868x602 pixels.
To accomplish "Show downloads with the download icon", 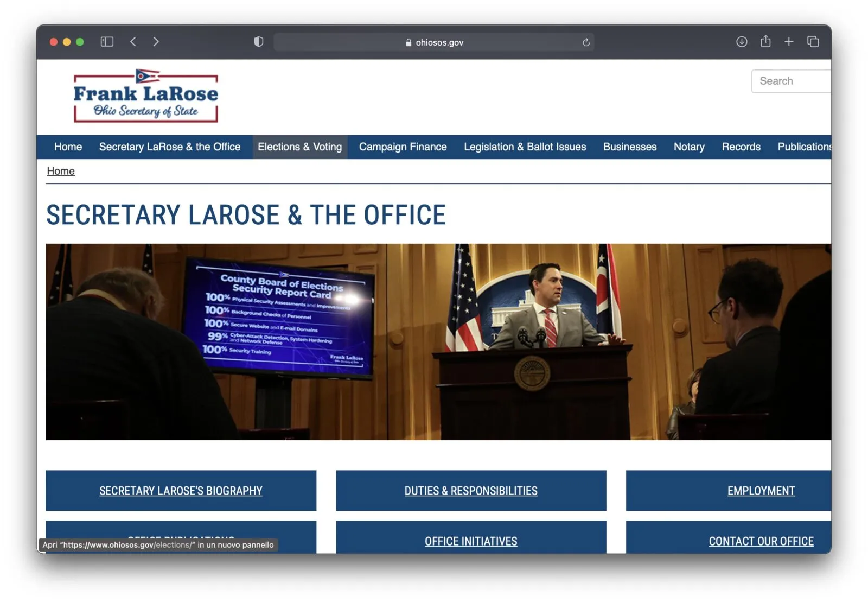I will [742, 42].
